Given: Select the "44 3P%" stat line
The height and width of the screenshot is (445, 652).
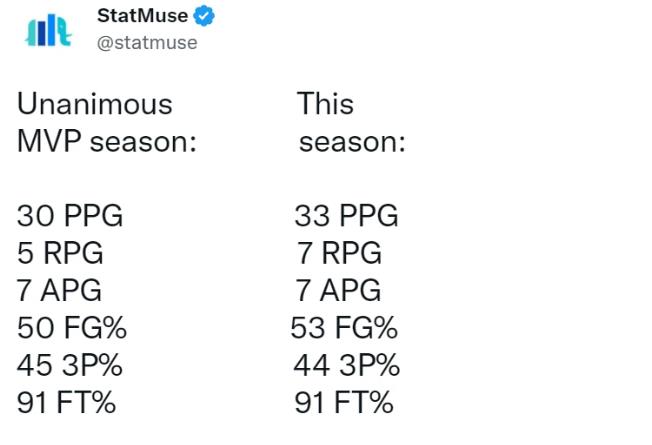Looking at the screenshot, I should click(346, 365).
